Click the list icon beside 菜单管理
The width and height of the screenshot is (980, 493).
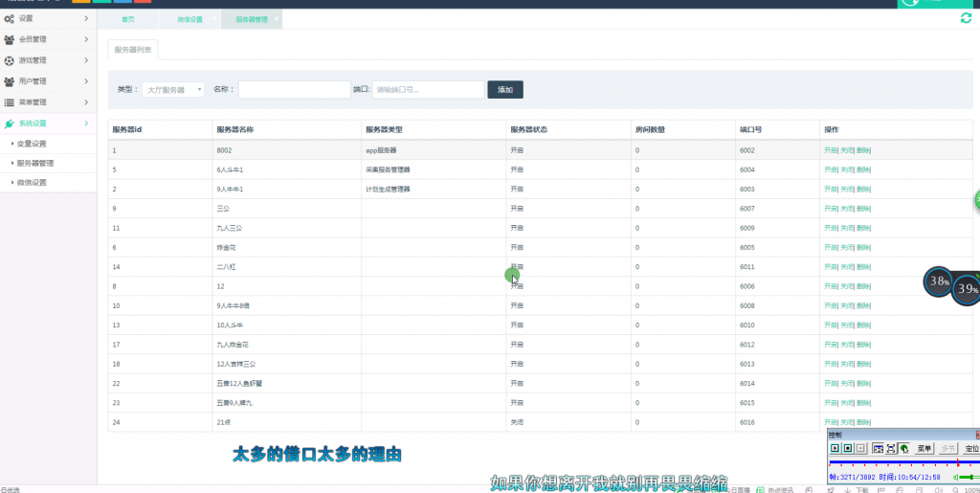pos(9,101)
